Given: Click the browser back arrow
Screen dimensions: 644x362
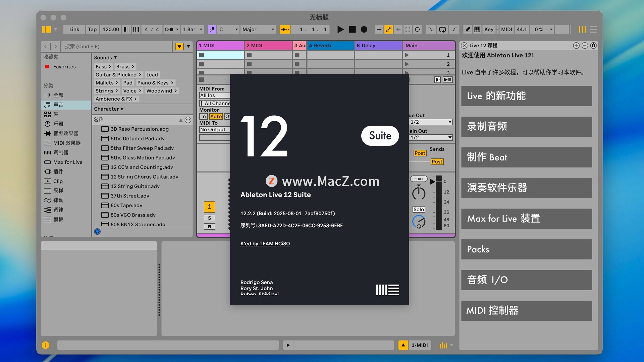Looking at the screenshot, I should point(46,47).
